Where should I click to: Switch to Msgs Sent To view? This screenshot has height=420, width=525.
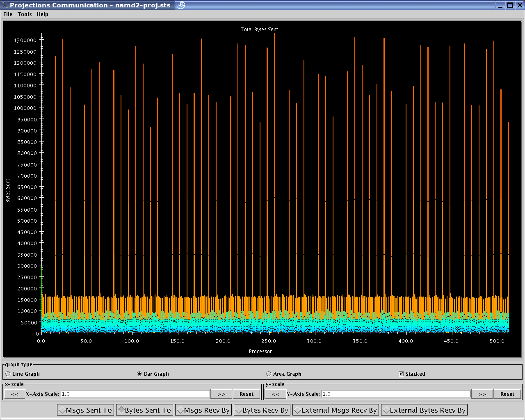tap(86, 410)
